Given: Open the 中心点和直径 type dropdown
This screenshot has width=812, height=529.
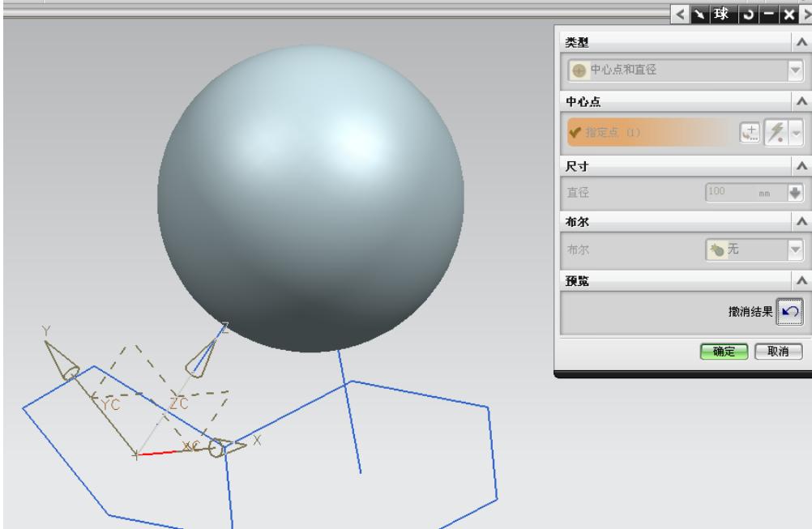Looking at the screenshot, I should [x=794, y=69].
